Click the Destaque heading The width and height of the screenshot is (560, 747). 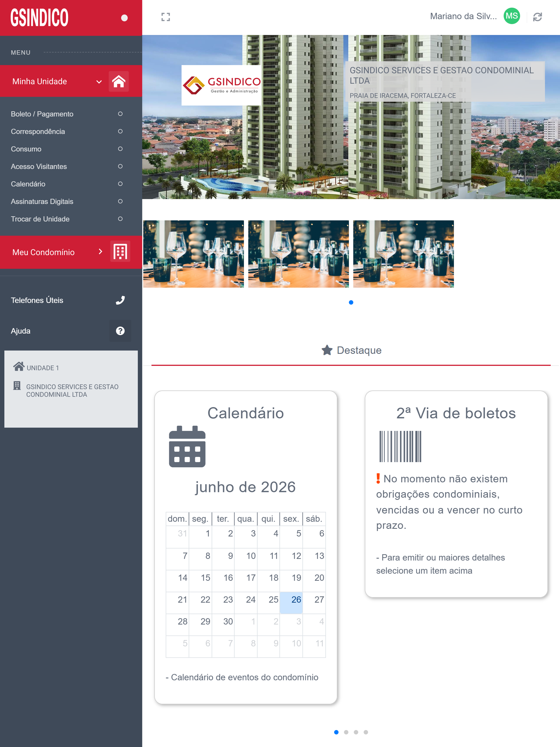click(359, 350)
